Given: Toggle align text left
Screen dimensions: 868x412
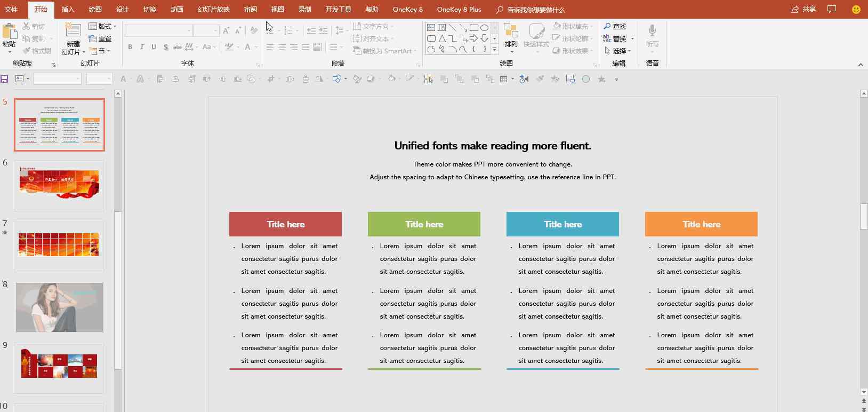Looking at the screenshot, I should click(270, 47).
